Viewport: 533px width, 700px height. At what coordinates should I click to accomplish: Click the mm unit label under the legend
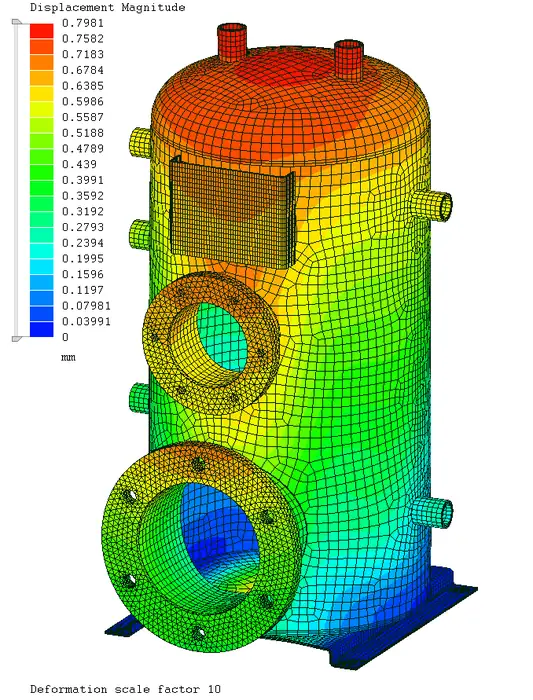pyautogui.click(x=68, y=358)
